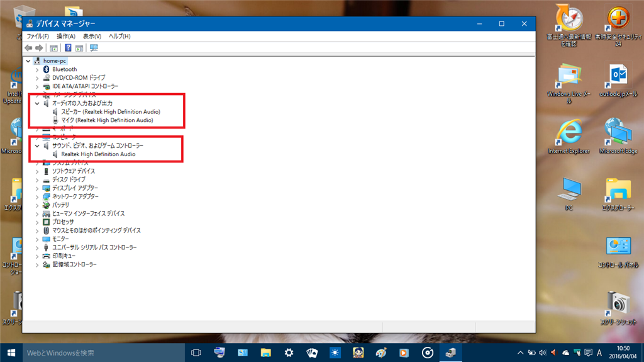
Task: Select the 常時安全セキュリティ24 desktop icon
Action: [x=618, y=26]
